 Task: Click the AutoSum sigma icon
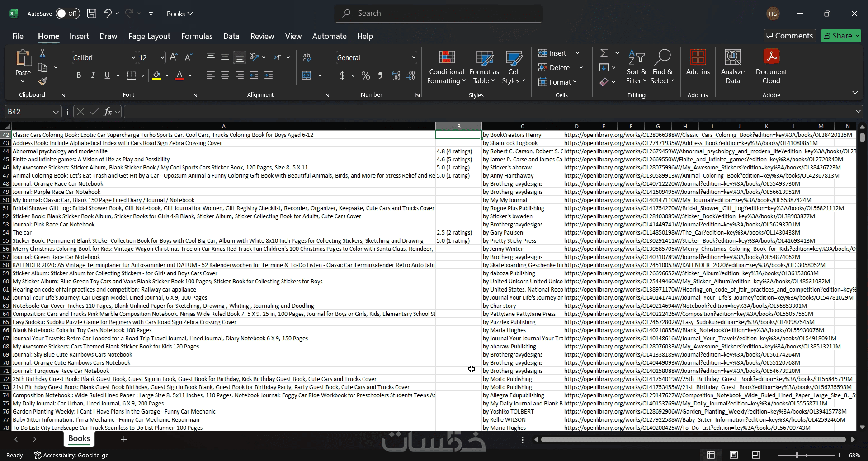[604, 53]
